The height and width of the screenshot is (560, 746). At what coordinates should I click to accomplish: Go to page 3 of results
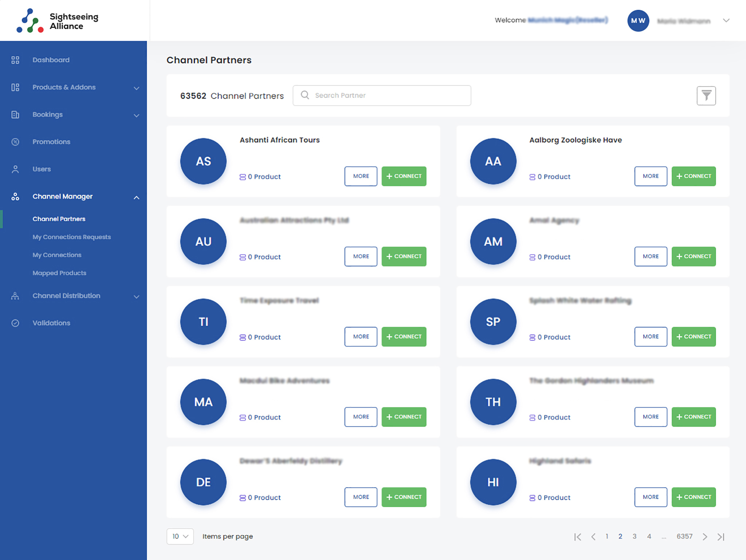click(635, 536)
